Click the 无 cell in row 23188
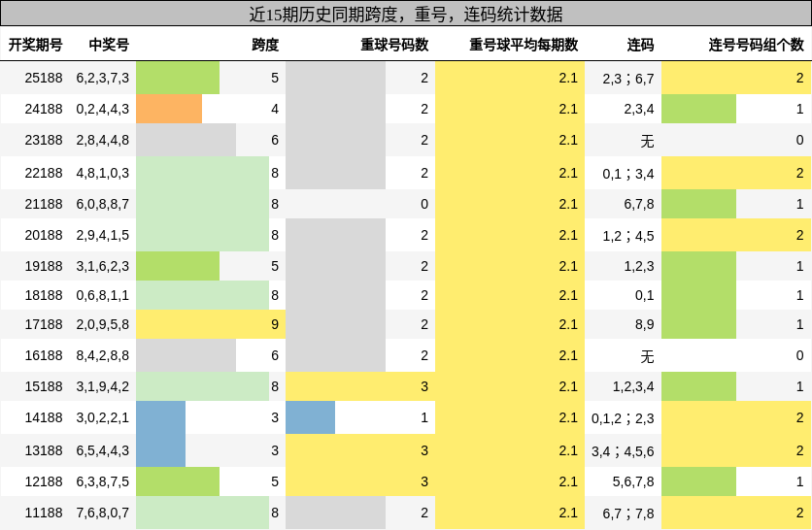 647,141
